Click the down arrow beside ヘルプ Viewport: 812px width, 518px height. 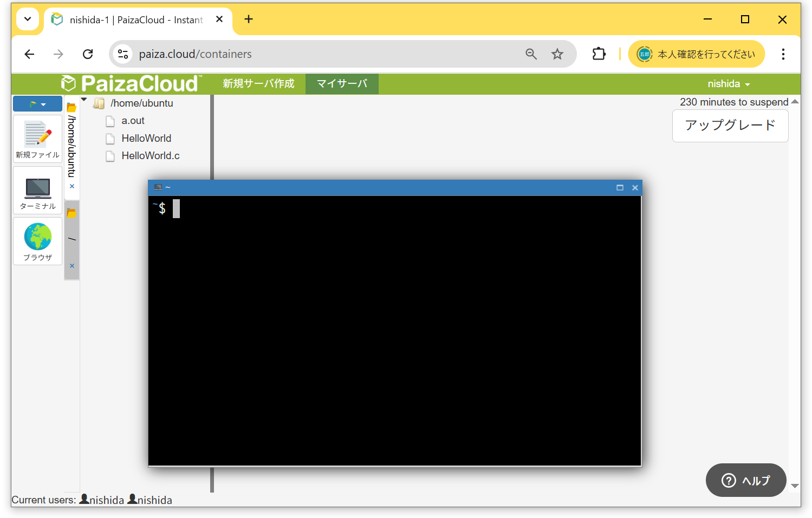(x=795, y=486)
